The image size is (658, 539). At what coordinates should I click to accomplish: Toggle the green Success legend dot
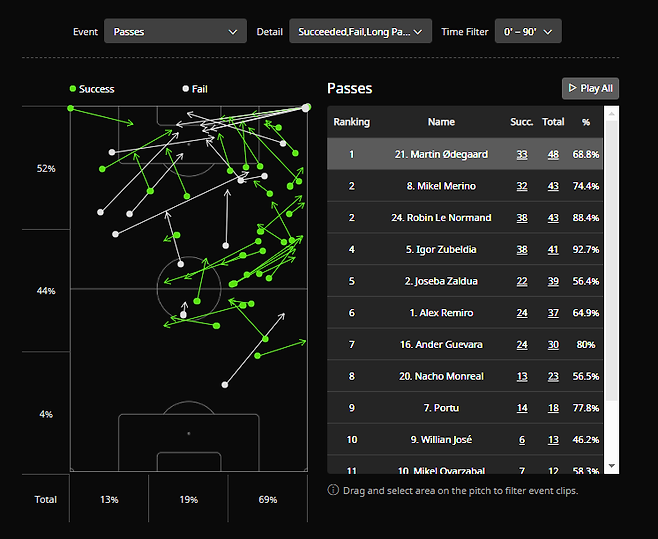[73, 89]
